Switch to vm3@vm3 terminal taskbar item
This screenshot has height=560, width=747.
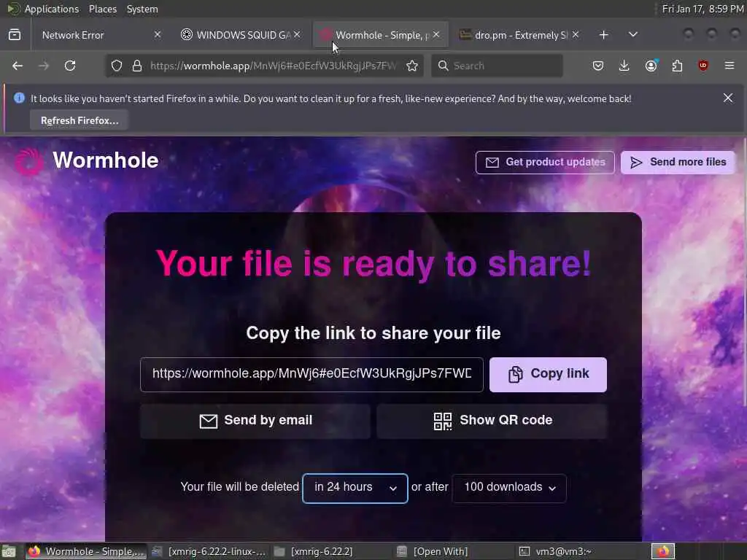coord(577,551)
